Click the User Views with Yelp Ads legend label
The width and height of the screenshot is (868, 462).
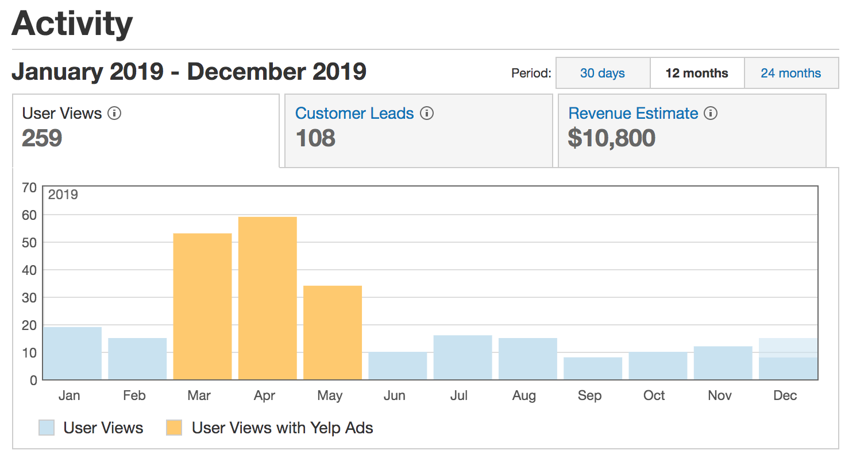pyautogui.click(x=282, y=428)
